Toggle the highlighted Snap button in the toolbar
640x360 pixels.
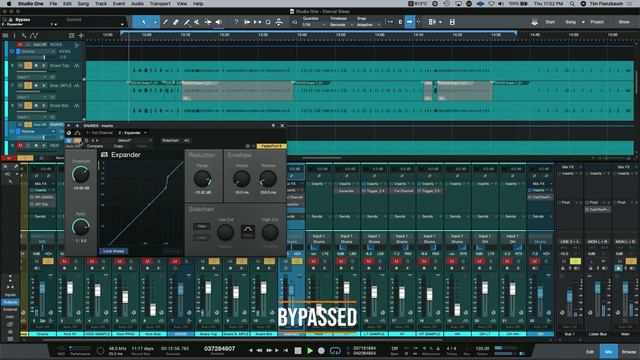point(409,22)
